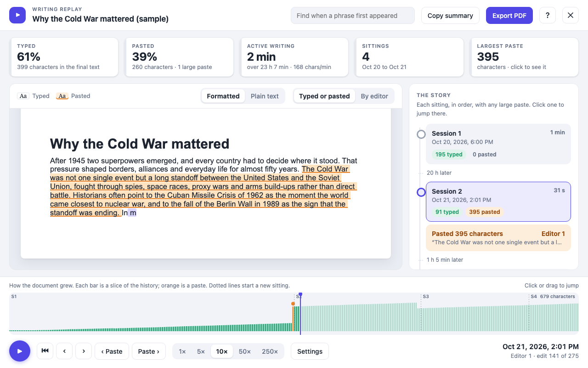Copy the summary
588x368 pixels.
[450, 15]
